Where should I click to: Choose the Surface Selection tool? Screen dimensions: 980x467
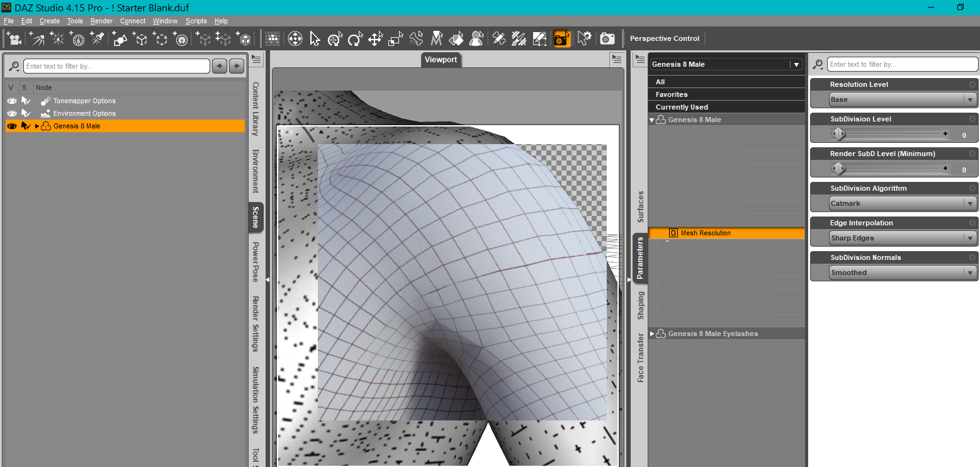coord(456,38)
